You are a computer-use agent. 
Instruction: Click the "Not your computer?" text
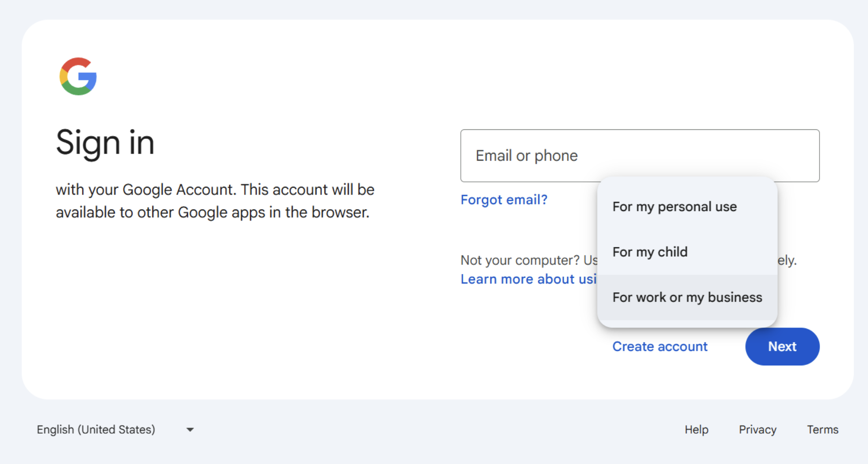pos(519,260)
